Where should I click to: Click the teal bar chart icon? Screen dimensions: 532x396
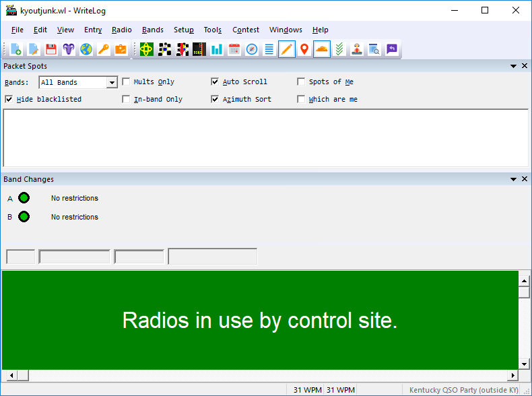point(216,50)
